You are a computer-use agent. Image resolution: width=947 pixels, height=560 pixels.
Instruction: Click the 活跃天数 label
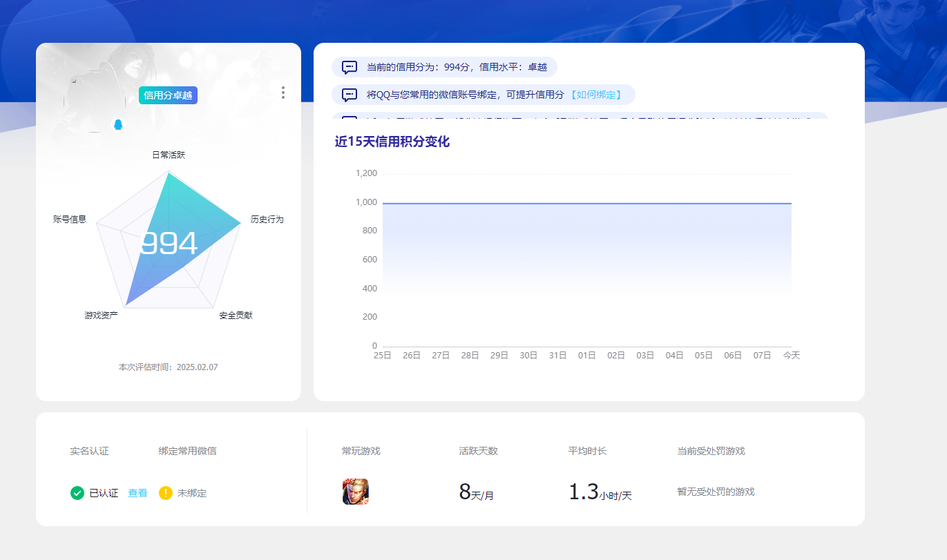tap(478, 451)
